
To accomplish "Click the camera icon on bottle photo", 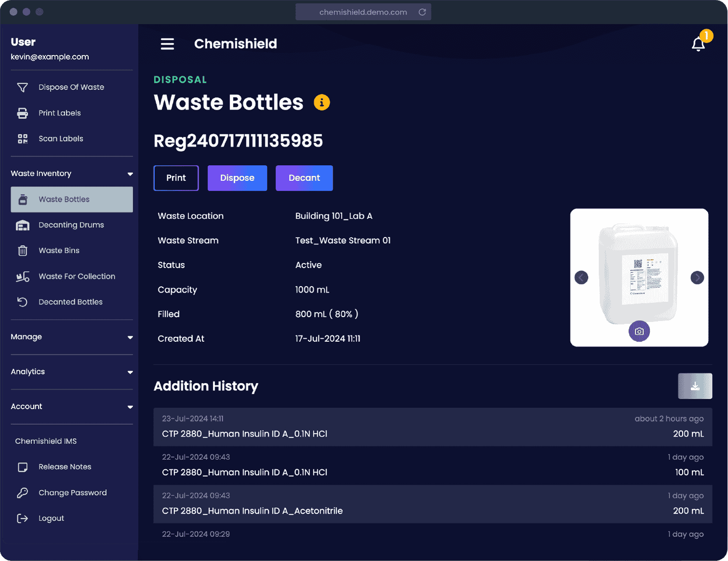I will (x=639, y=331).
